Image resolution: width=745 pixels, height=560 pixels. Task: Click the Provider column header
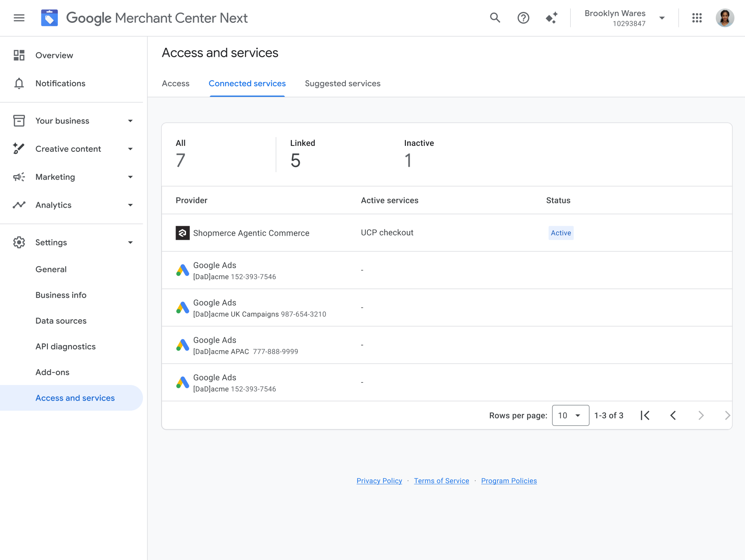click(192, 200)
